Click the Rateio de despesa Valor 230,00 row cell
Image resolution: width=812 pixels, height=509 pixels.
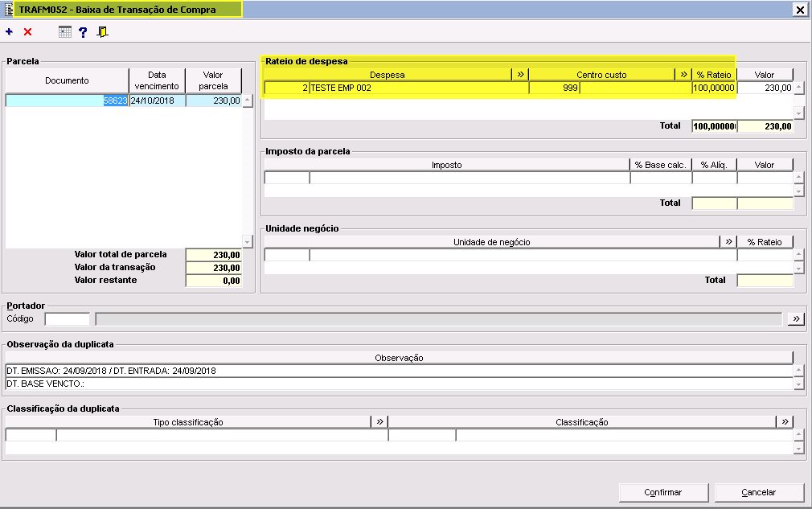click(x=765, y=88)
